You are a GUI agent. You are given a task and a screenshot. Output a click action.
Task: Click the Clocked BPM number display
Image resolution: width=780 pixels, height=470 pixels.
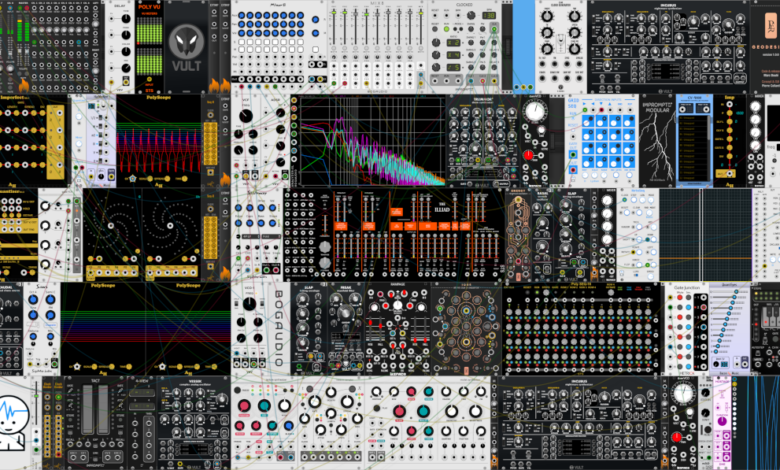coord(488,15)
